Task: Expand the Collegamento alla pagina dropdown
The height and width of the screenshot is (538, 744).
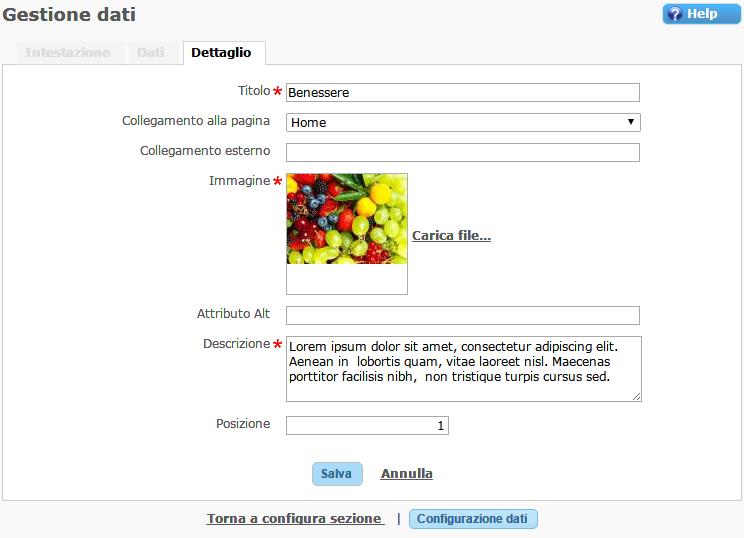Action: click(x=462, y=122)
